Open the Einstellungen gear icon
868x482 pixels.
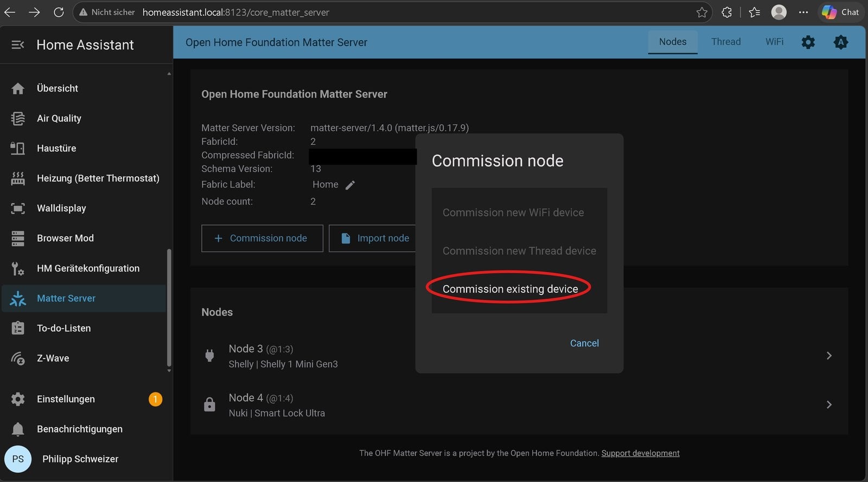18,399
